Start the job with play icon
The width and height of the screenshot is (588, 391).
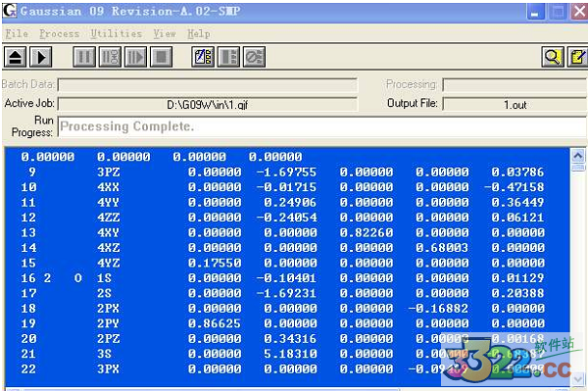point(41,57)
